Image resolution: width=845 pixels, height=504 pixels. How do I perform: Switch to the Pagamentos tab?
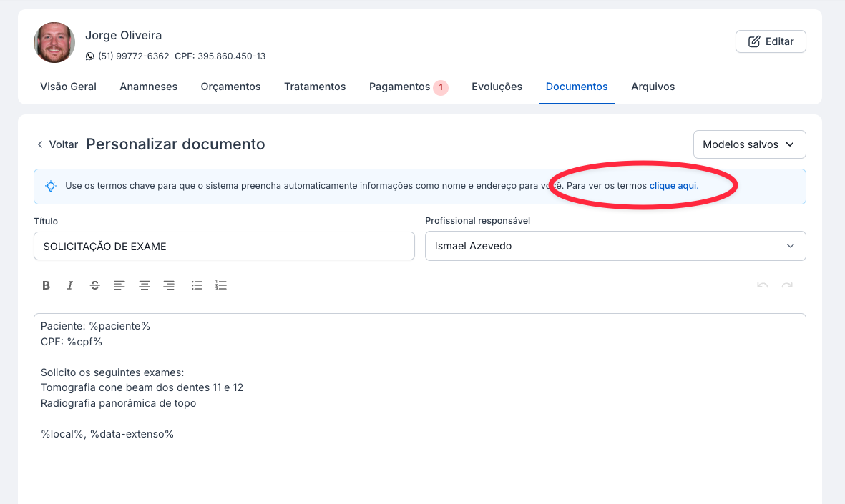point(400,87)
